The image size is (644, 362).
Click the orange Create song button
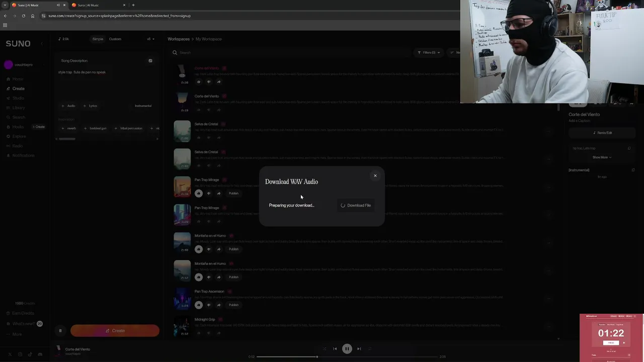[x=115, y=330]
